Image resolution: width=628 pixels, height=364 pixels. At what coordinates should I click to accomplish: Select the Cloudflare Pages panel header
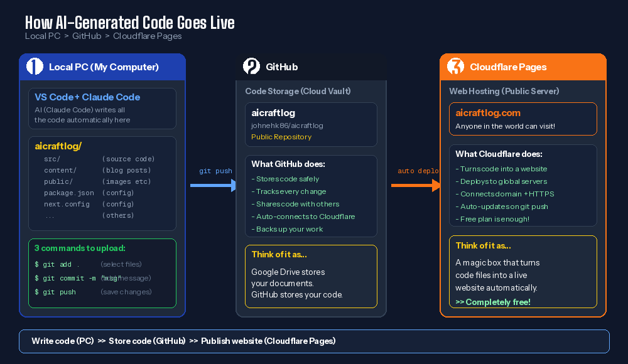coord(508,67)
